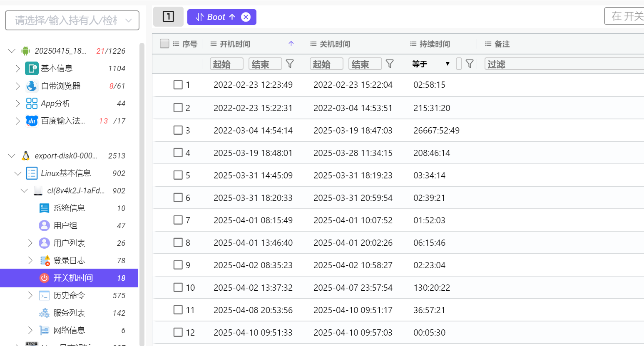The width and height of the screenshot is (644, 346).
Task: Click the Linux penguin icon for export-disk0
Action: [x=25, y=156]
